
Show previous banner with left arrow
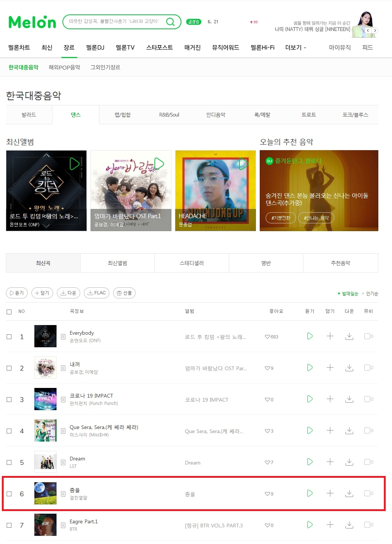(x=368, y=30)
